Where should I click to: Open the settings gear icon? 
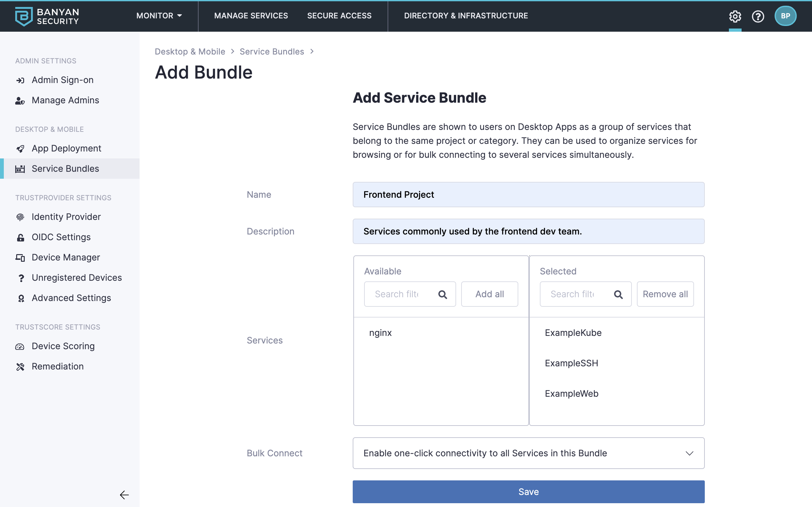pos(735,16)
